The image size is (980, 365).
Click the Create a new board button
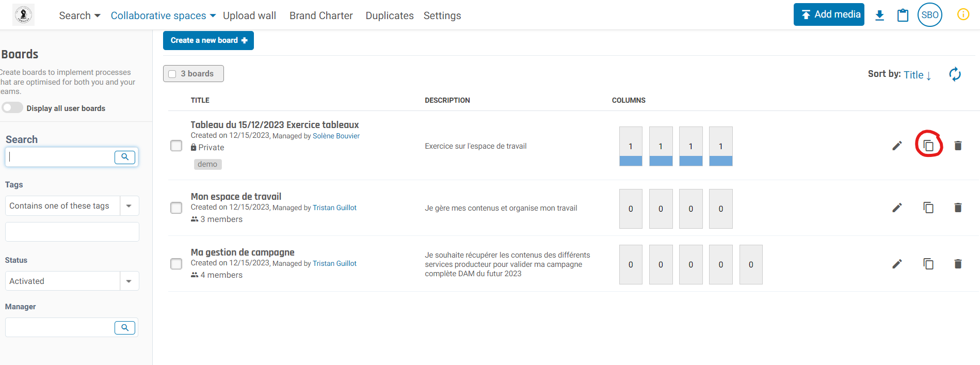(x=208, y=40)
